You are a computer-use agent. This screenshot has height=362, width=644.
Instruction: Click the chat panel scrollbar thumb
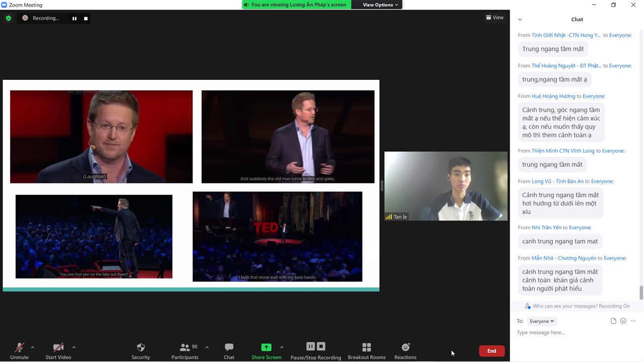click(641, 292)
